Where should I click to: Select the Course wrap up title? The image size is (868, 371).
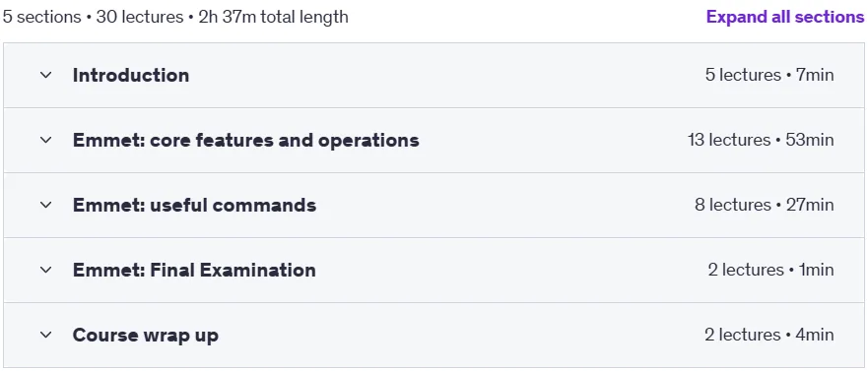tap(146, 335)
